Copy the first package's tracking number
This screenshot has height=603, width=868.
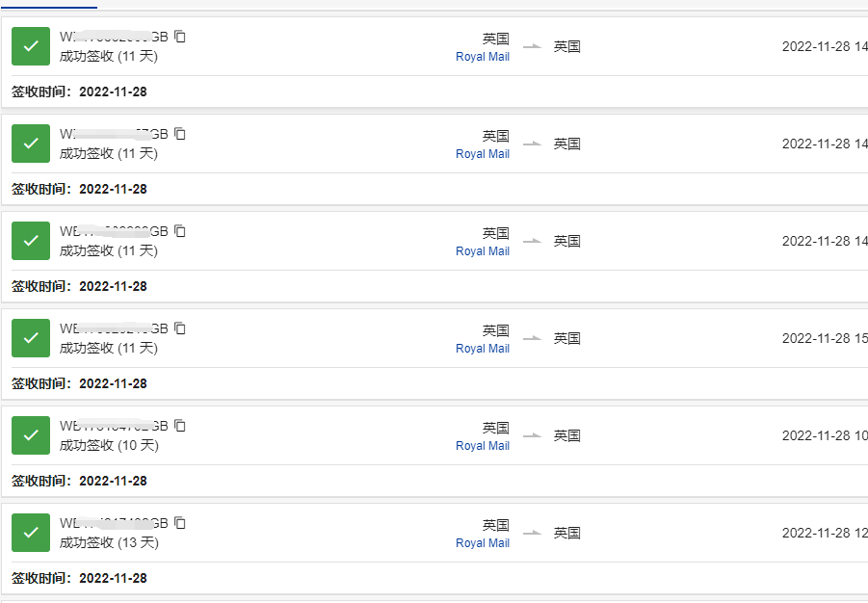coord(180,37)
